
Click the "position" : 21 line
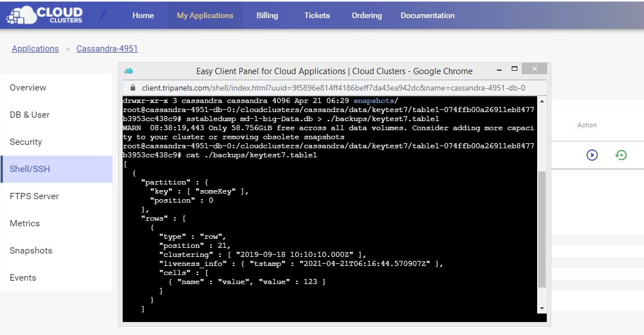[195, 246]
